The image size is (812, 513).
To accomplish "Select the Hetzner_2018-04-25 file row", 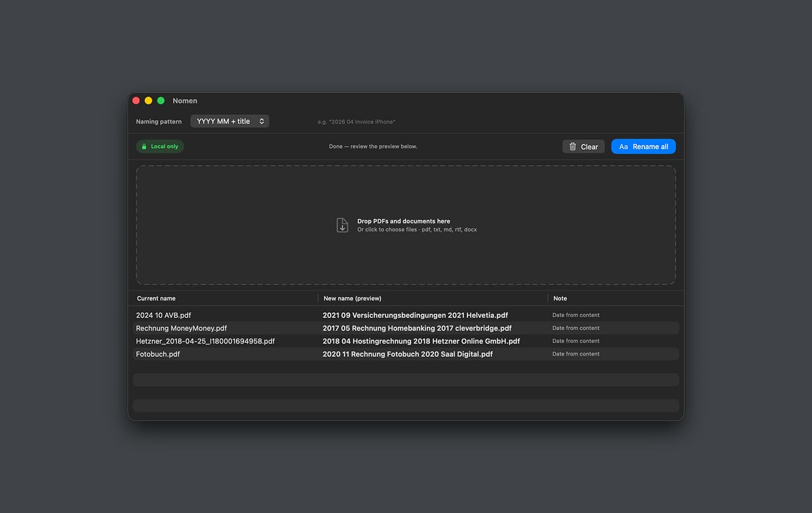I will pyautogui.click(x=205, y=341).
